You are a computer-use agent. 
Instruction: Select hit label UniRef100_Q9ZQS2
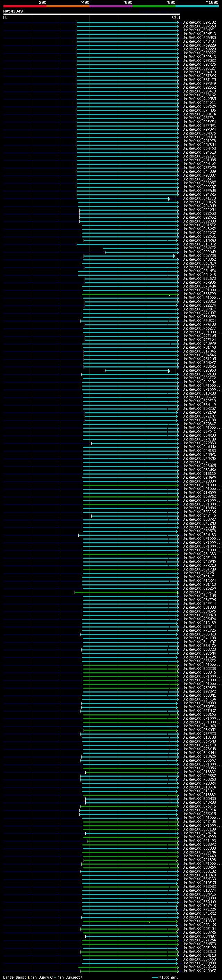(x=199, y=61)
